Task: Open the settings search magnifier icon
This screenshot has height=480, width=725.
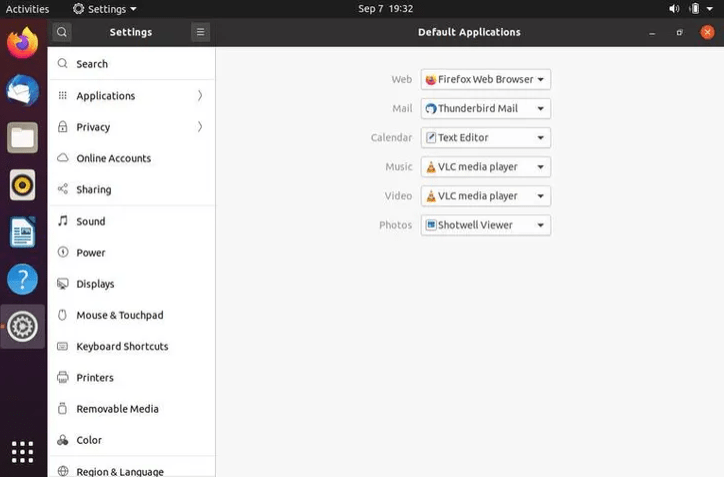Action: (62, 32)
